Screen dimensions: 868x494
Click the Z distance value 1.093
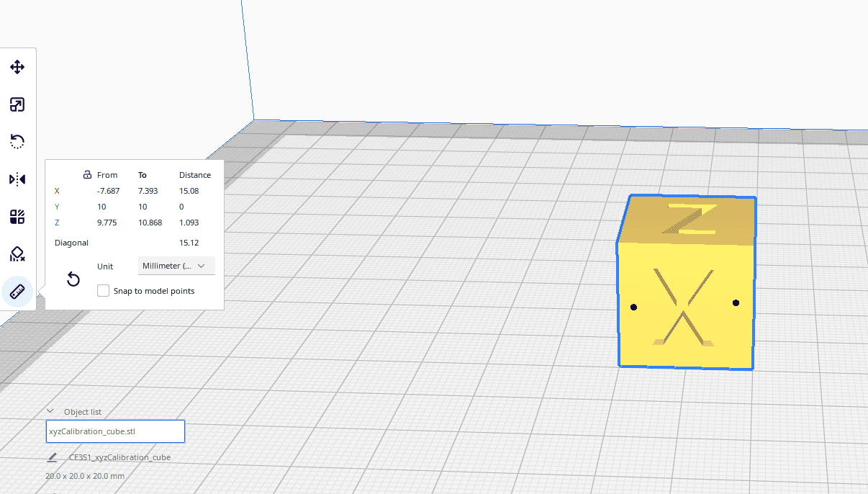(189, 223)
